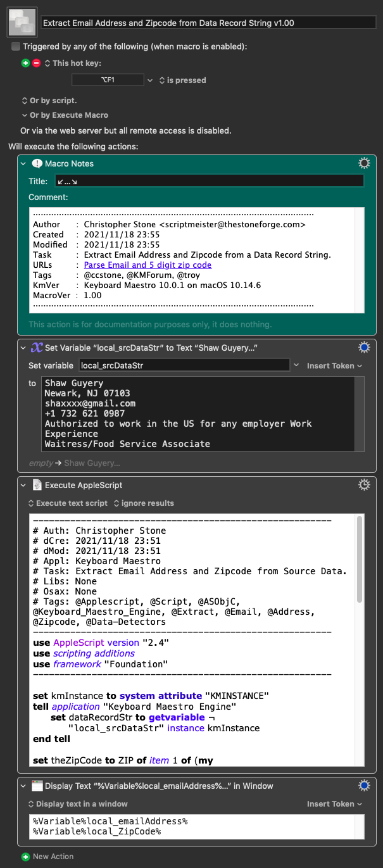
Task: Click the Display Text window icon
Action: click(x=37, y=786)
